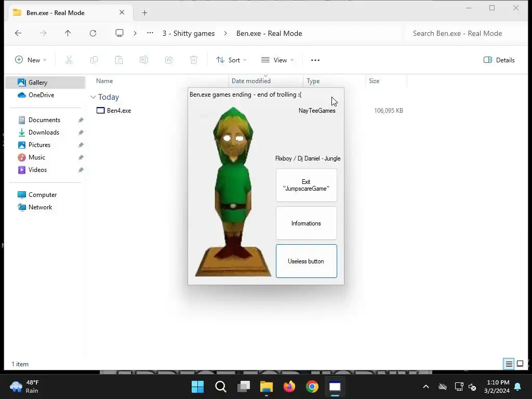Go back with the Back arrow
The height and width of the screenshot is (399, 532).
click(x=18, y=33)
